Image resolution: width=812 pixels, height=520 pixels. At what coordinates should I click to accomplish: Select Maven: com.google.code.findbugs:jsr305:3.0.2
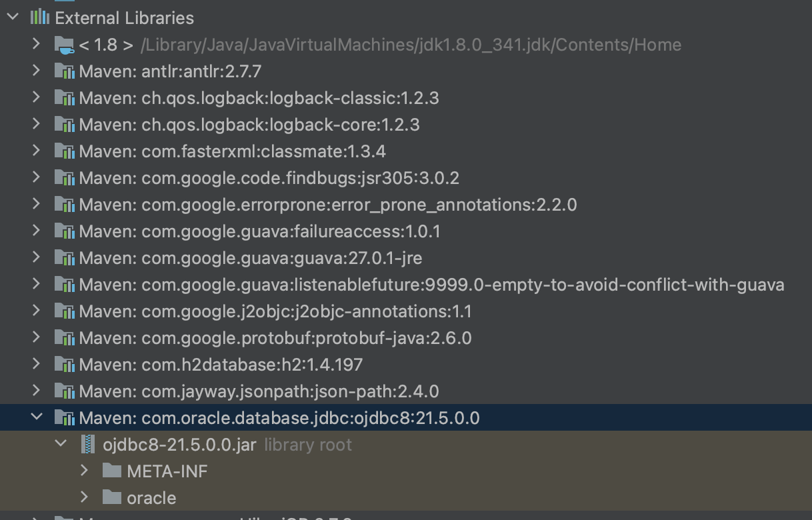point(269,178)
